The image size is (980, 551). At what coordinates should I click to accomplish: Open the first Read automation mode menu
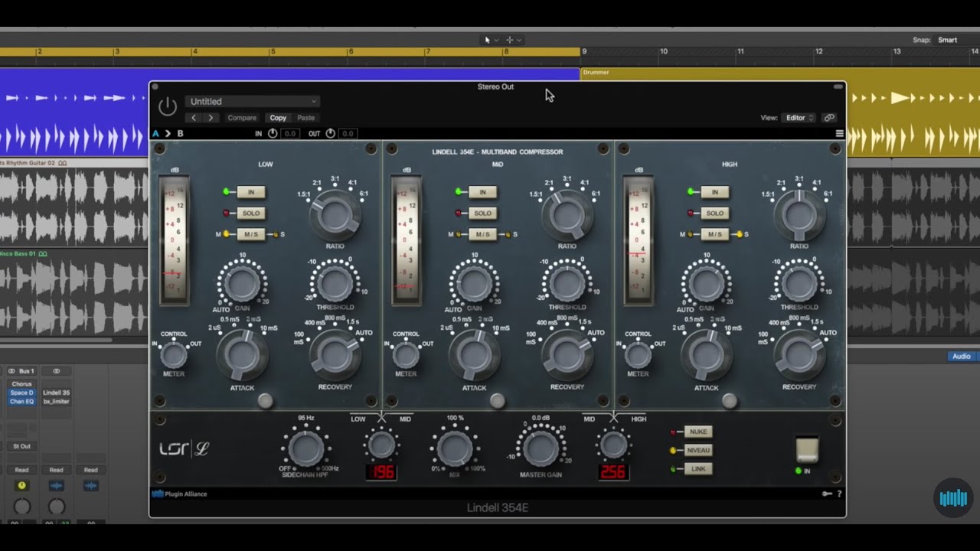click(21, 470)
